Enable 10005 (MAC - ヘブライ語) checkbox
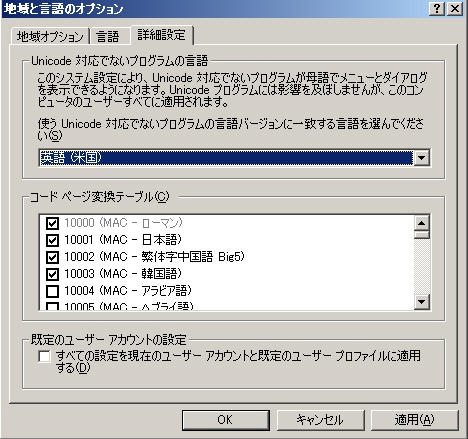The width and height of the screenshot is (468, 439). coord(52,306)
